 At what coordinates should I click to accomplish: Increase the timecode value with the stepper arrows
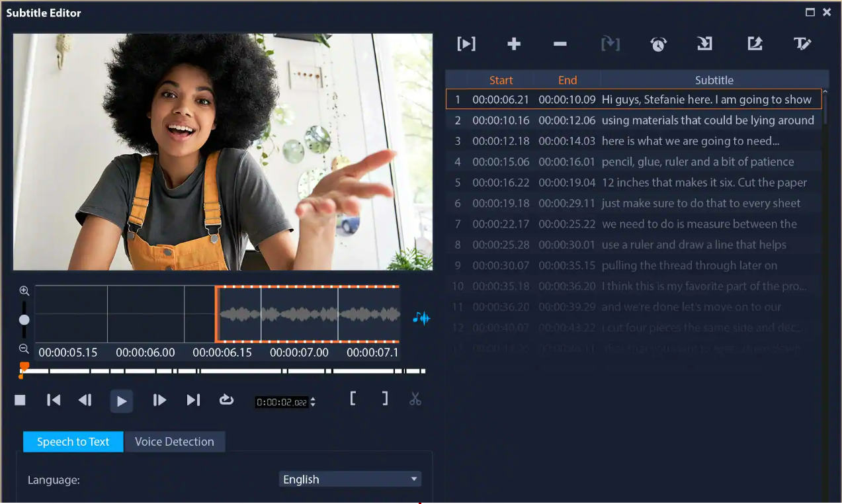[312, 397]
